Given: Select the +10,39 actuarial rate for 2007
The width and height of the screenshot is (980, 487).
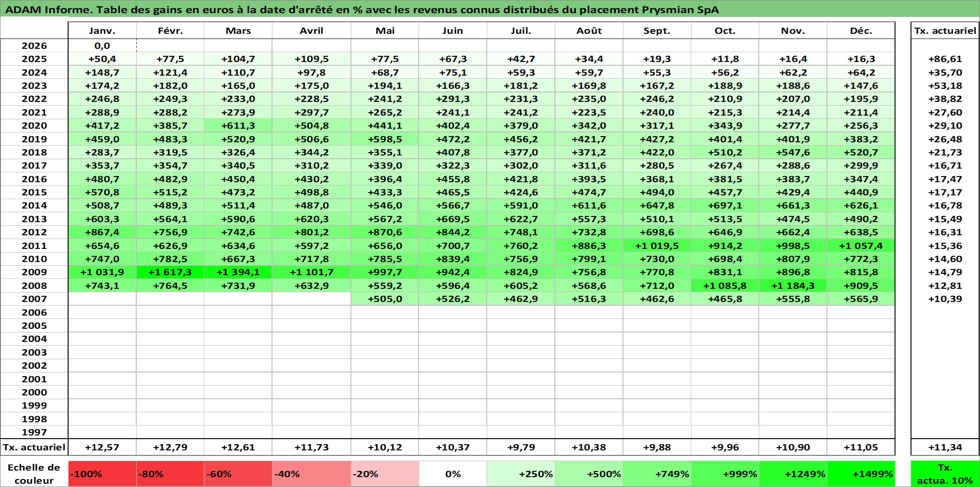Looking at the screenshot, I should [945, 299].
